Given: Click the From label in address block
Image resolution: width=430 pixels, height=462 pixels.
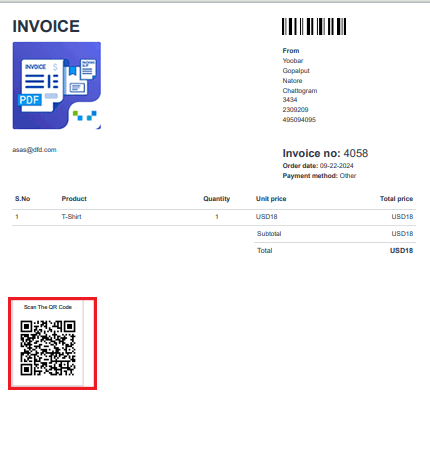Looking at the screenshot, I should (291, 51).
